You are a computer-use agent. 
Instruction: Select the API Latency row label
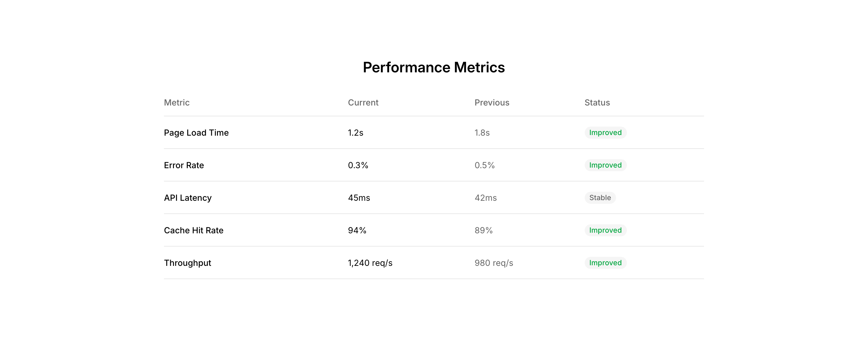188,198
